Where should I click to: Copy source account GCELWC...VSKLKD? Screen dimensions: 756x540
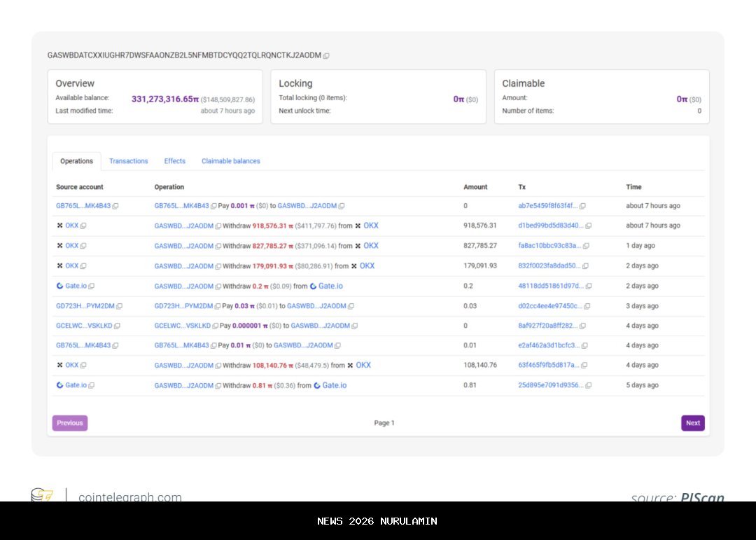(x=117, y=326)
